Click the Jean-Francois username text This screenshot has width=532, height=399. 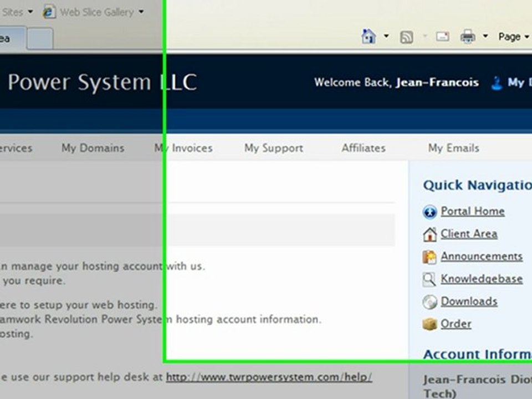coord(437,82)
